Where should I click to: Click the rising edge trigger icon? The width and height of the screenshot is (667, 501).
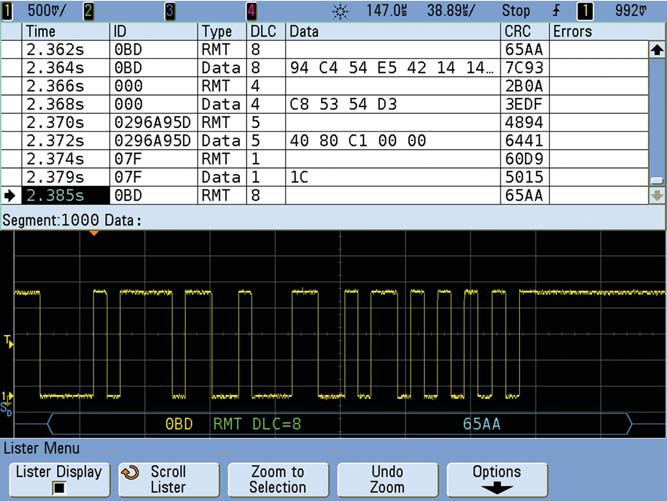(x=556, y=11)
